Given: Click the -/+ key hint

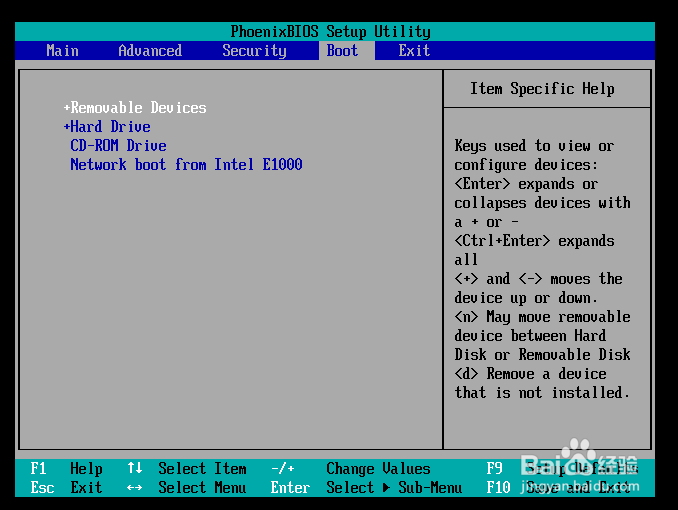Looking at the screenshot, I should pyautogui.click(x=283, y=468).
